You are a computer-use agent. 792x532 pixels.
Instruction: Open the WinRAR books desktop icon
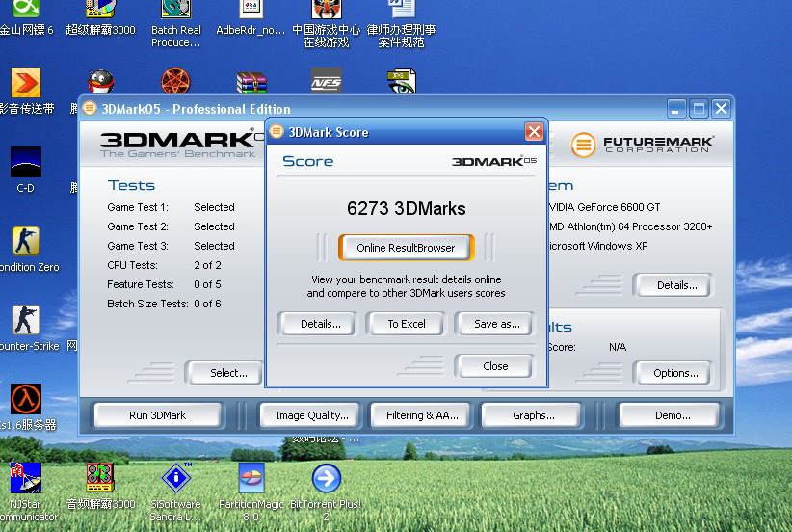tap(251, 82)
